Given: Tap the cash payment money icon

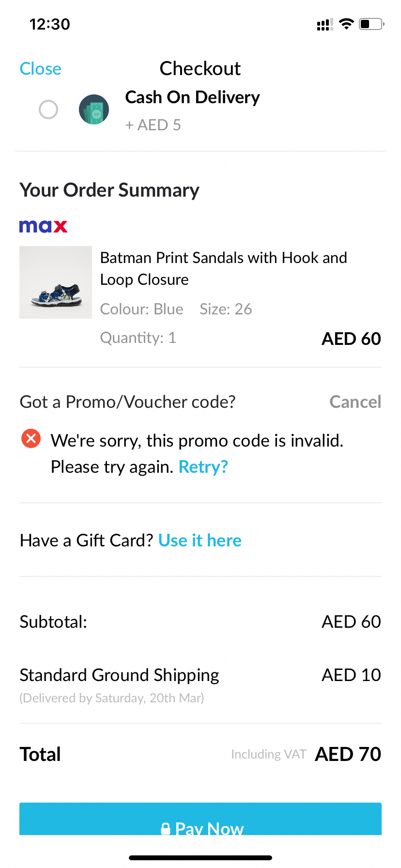Looking at the screenshot, I should [94, 109].
